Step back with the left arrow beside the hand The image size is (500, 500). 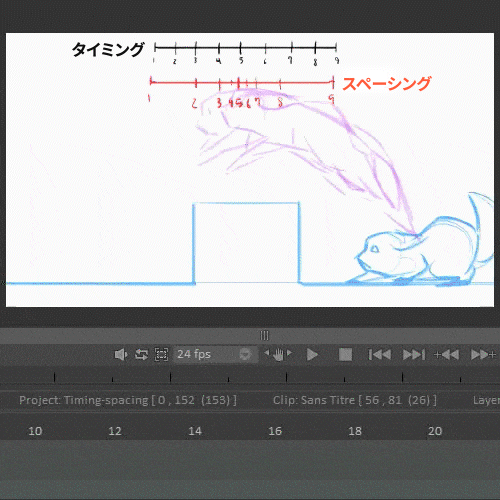pyautogui.click(x=267, y=353)
